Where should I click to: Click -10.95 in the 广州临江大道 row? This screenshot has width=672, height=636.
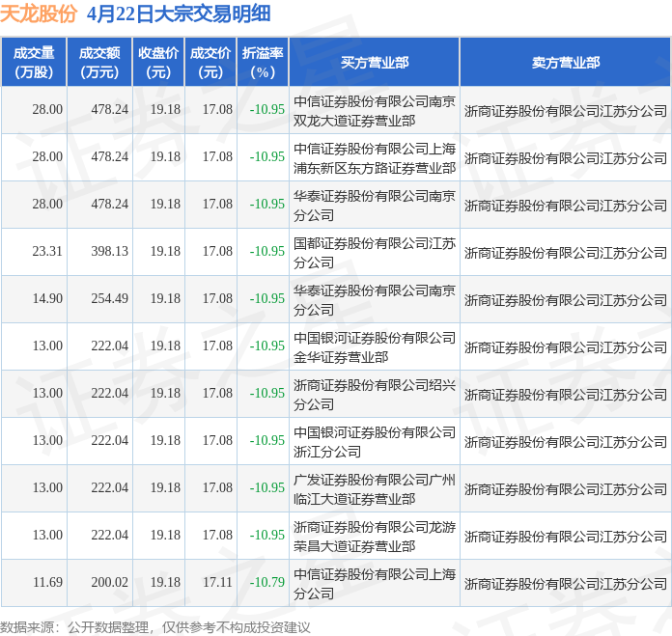click(x=267, y=487)
